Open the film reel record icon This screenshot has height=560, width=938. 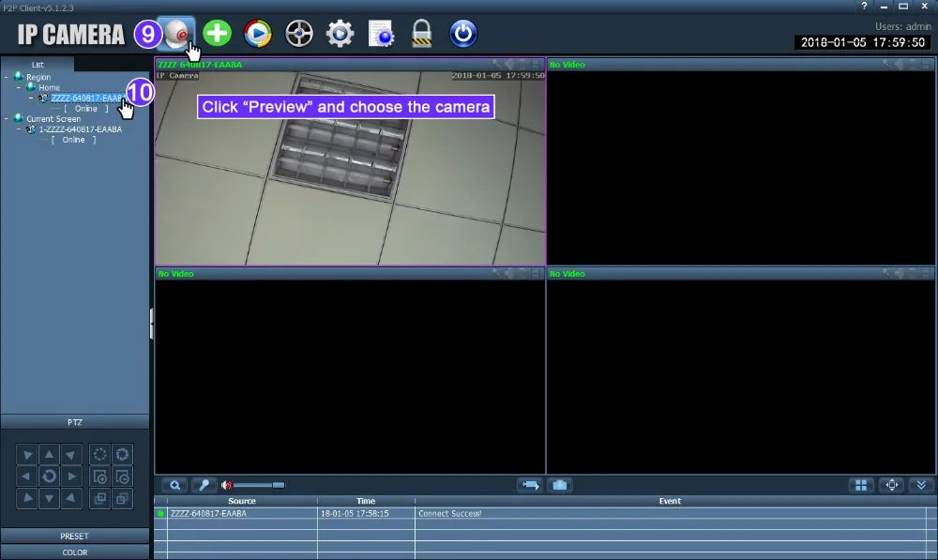pos(299,34)
